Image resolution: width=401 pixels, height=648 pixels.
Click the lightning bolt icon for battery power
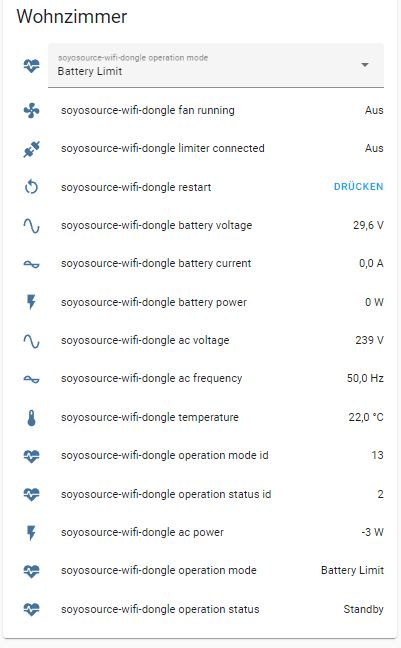31,302
